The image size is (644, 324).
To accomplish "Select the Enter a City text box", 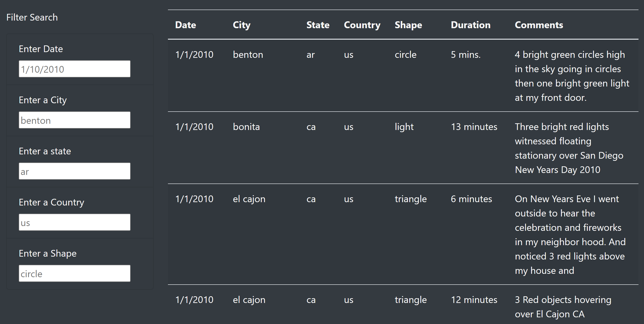I will (x=74, y=120).
